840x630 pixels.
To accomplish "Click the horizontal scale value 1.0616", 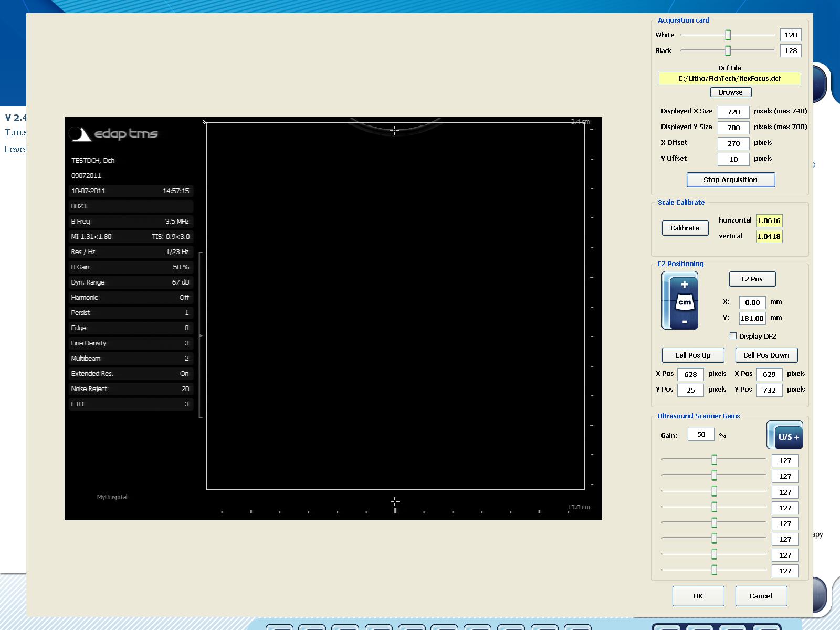I will [x=769, y=220].
